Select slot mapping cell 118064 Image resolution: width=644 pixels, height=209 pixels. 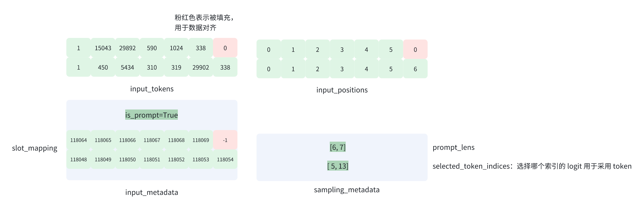tap(79, 140)
